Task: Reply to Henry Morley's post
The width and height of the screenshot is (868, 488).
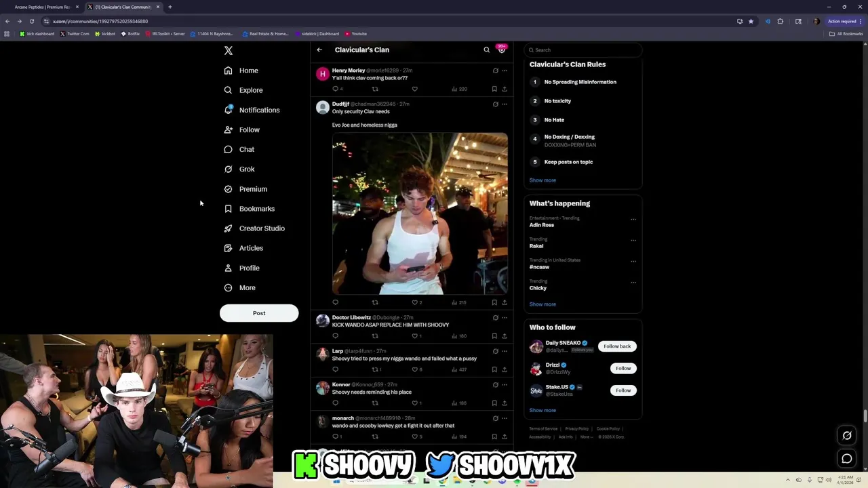Action: [x=335, y=89]
